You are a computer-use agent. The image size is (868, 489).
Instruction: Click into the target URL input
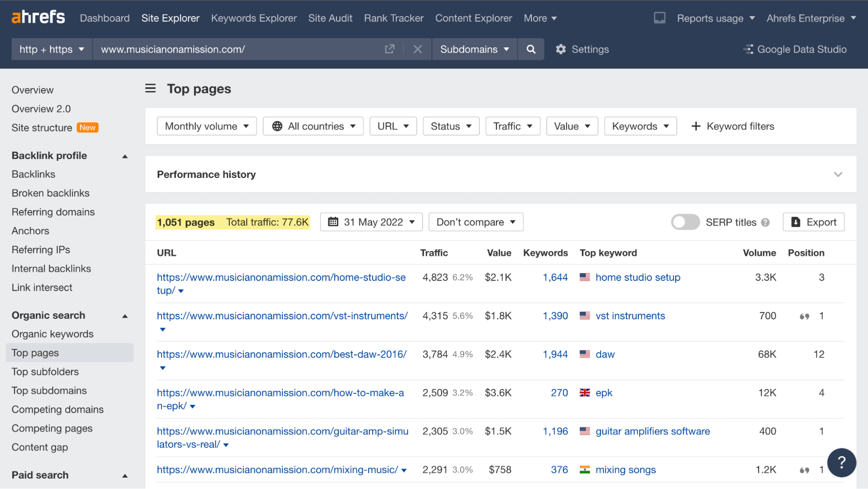[239, 49]
